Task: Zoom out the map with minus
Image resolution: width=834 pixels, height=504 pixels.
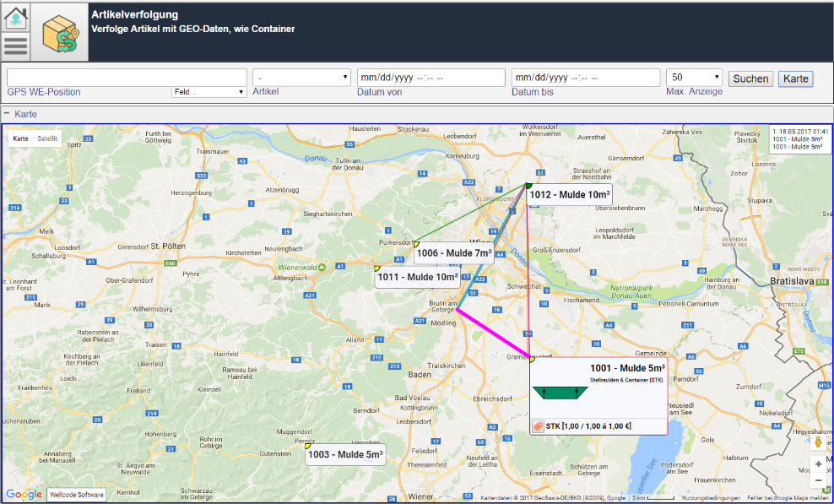Action: point(818,481)
